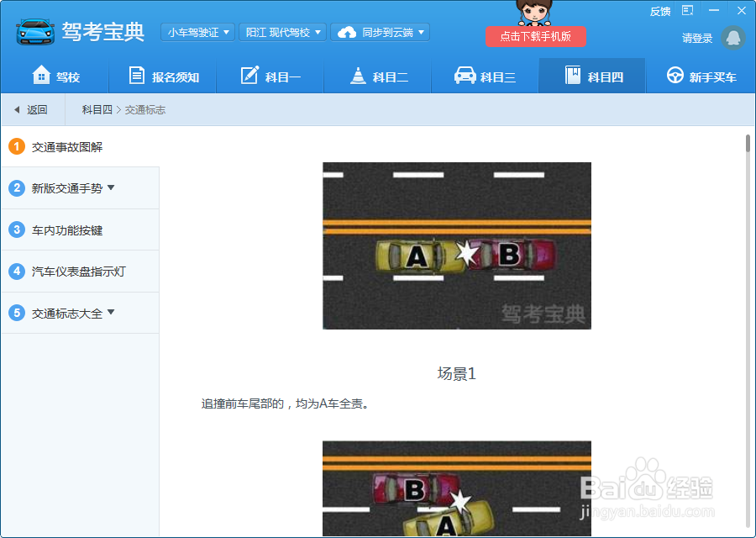This screenshot has height=538, width=756.
Task: Open the 阳江 现代驾校 school dropdown
Action: click(282, 32)
